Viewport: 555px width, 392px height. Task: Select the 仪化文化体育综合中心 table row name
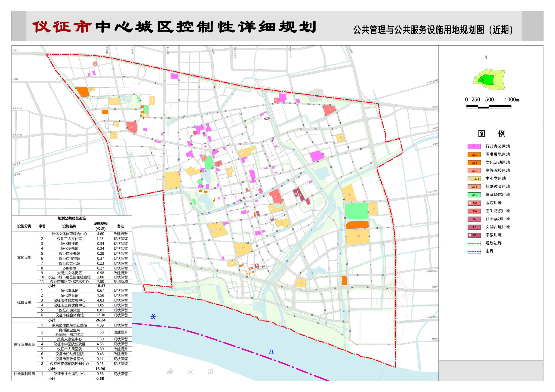tap(69, 234)
